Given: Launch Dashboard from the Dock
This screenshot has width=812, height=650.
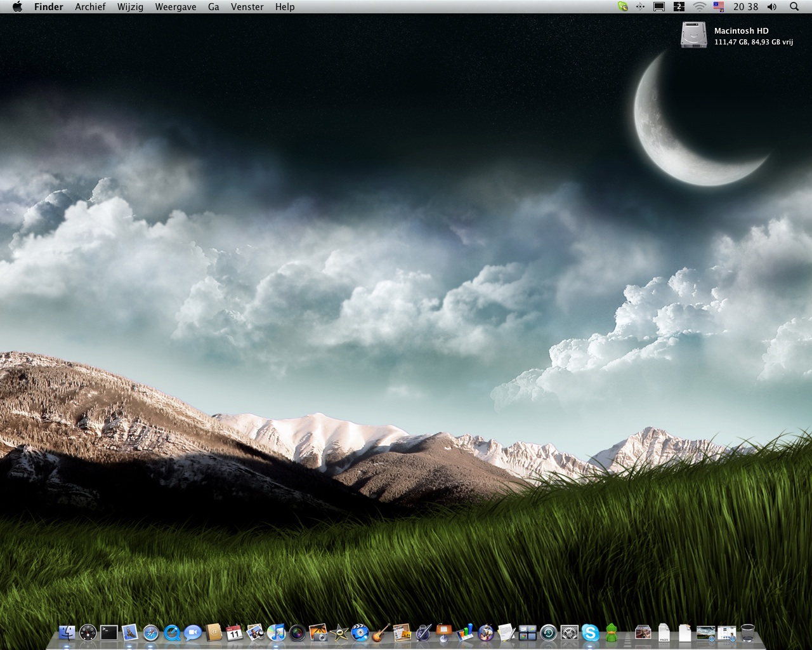Looking at the screenshot, I should 88,632.
